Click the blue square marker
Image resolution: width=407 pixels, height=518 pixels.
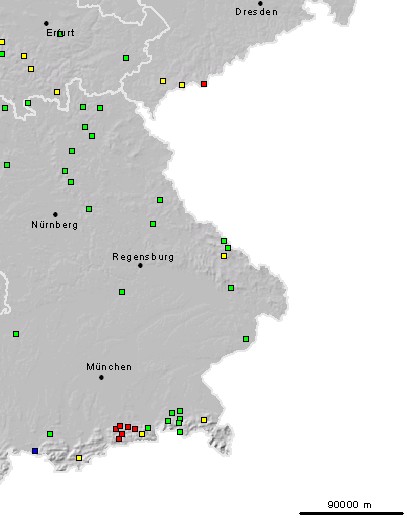pos(35,451)
